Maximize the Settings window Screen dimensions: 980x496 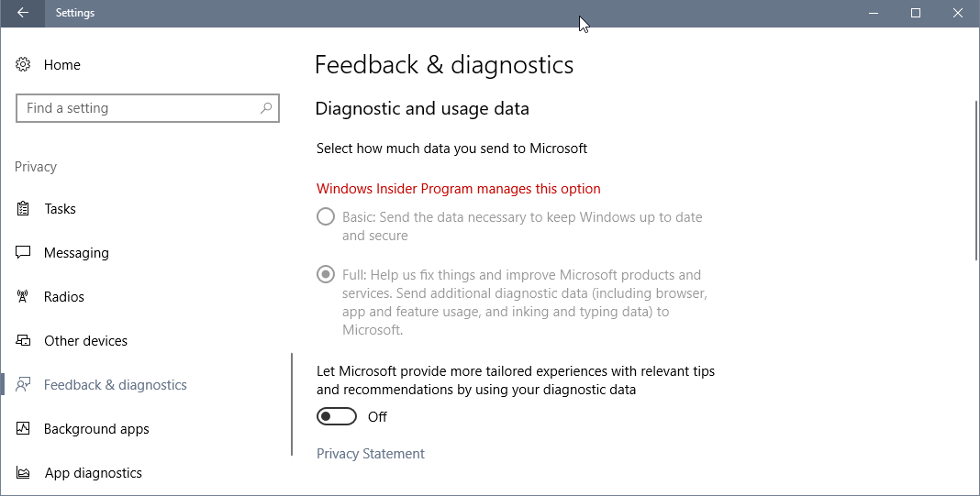[x=916, y=13]
